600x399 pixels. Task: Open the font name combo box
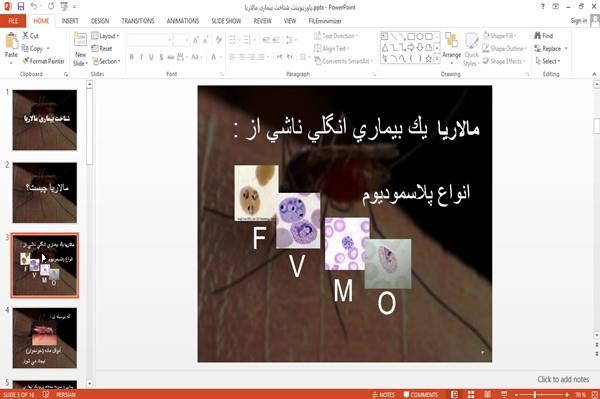point(150,40)
